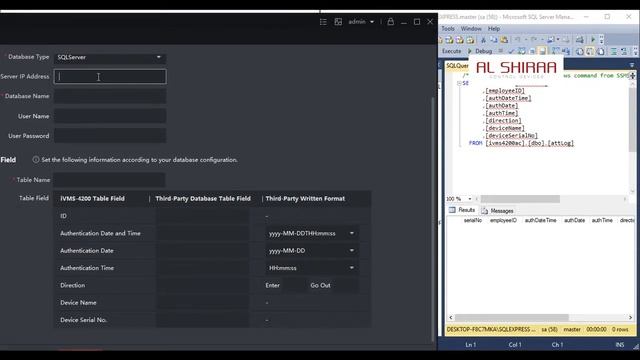
Task: Click third-party field cell for Device Name
Action: pos(203,303)
